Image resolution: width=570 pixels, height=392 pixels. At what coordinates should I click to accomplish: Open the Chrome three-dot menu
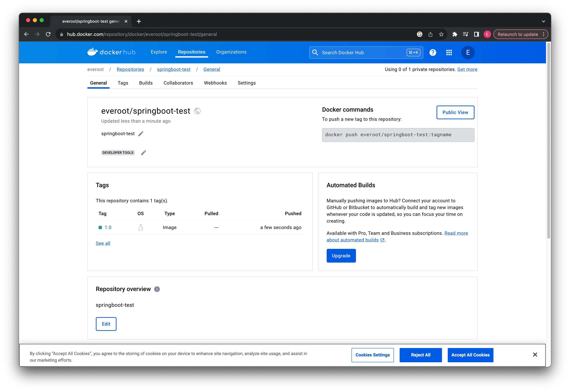tap(543, 34)
